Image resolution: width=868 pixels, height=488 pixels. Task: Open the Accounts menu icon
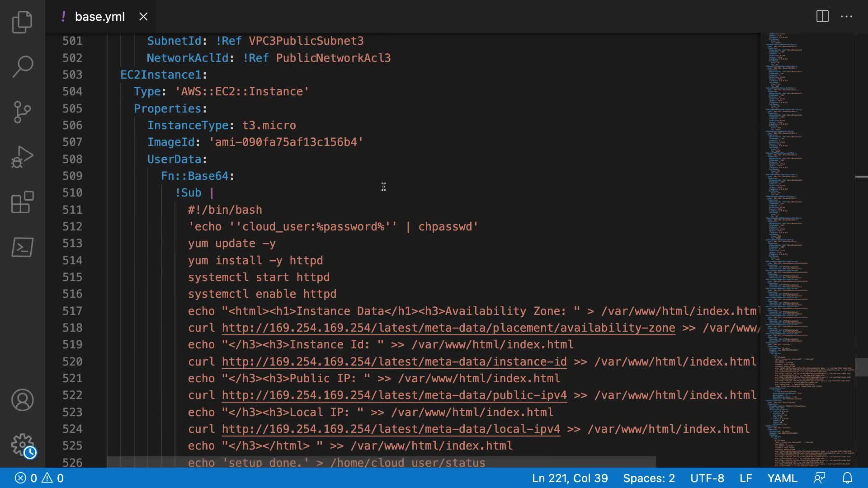click(22, 400)
